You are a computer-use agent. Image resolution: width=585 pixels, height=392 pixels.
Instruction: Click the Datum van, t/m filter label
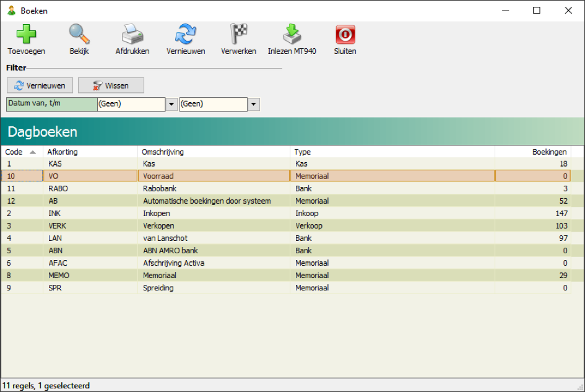click(x=52, y=104)
